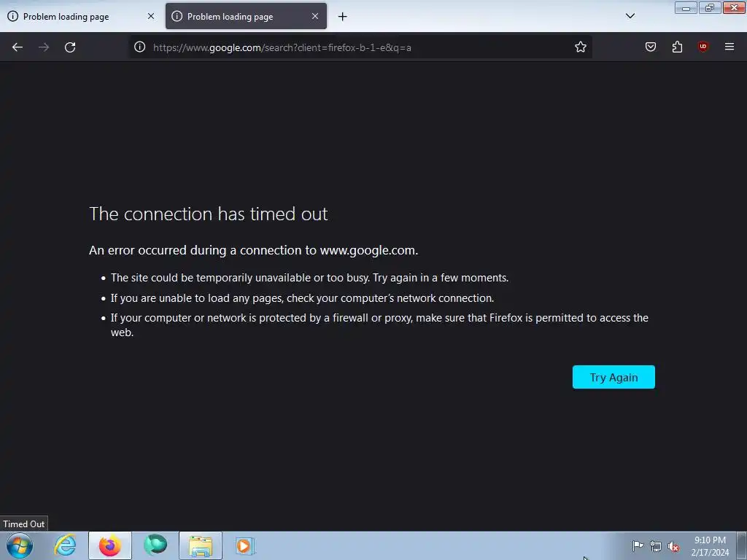The height and width of the screenshot is (560, 747).
Task: Minimize the Firefox window
Action: point(686,7)
